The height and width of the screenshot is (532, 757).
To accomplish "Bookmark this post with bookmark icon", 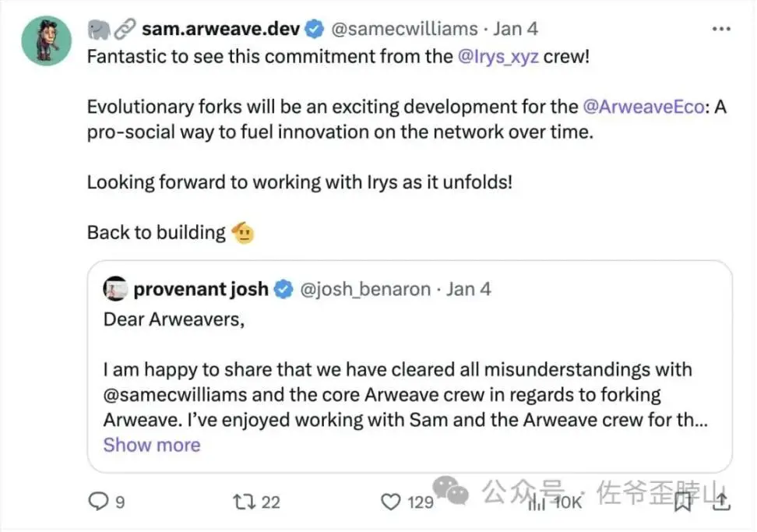I will pos(683,502).
